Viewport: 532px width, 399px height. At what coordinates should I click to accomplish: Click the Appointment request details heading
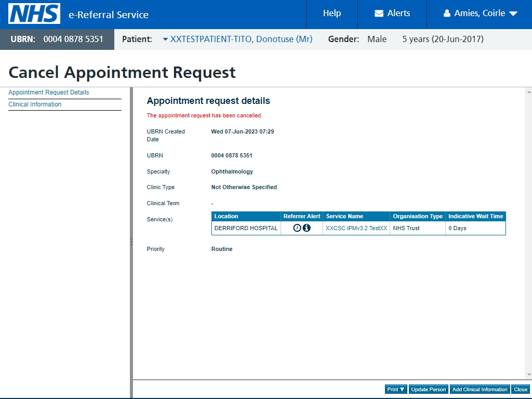tap(208, 101)
